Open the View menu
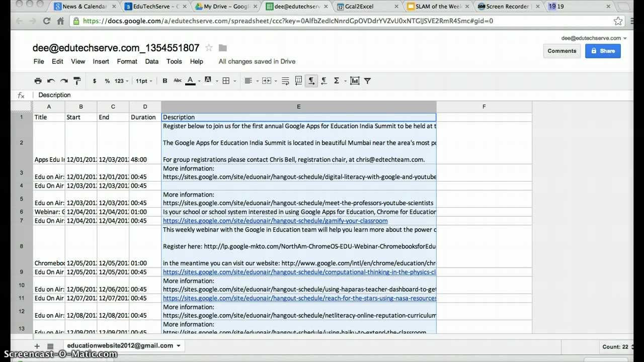 point(78,61)
